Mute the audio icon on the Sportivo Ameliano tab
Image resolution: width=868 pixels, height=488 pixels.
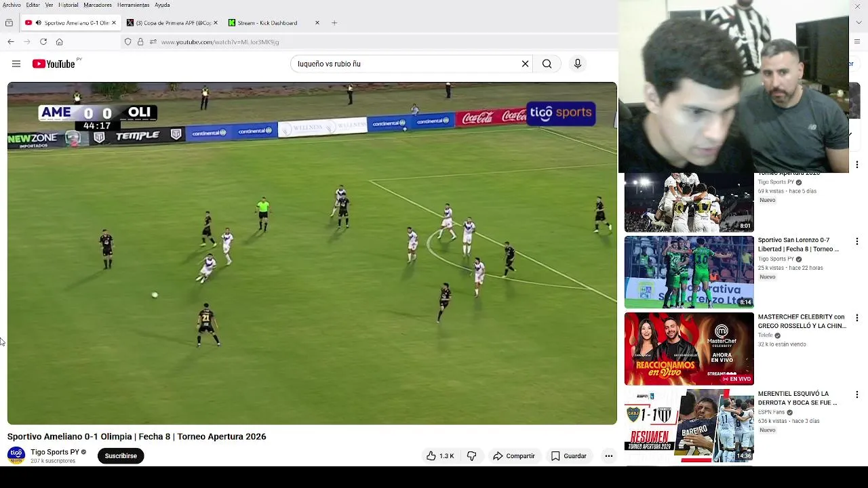point(38,23)
